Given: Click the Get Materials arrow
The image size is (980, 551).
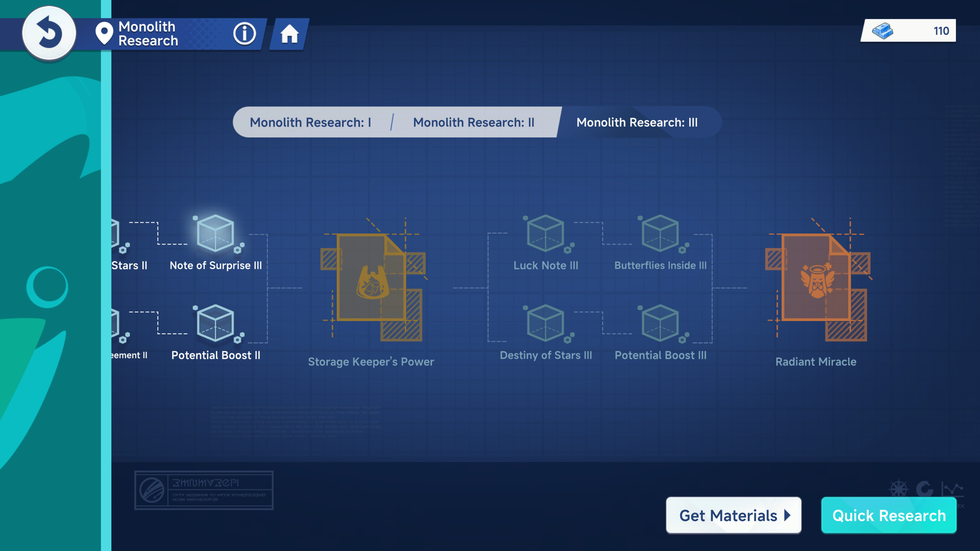Looking at the screenshot, I should point(787,515).
